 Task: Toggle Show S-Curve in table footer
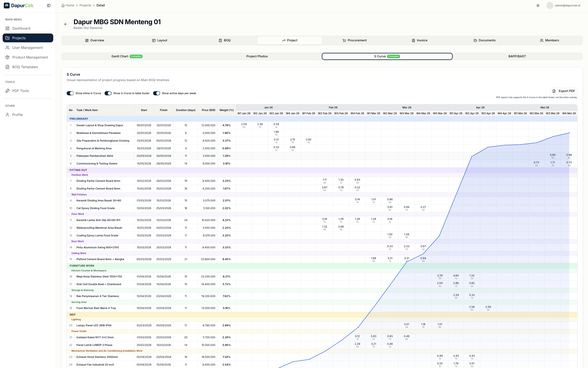(108, 93)
